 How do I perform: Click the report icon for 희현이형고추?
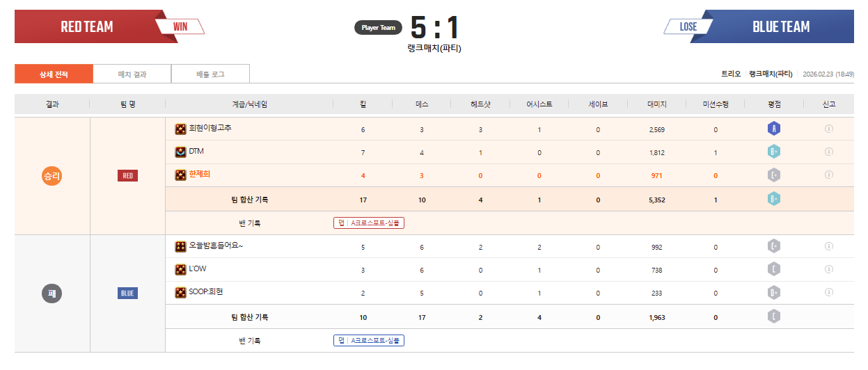[x=828, y=129]
